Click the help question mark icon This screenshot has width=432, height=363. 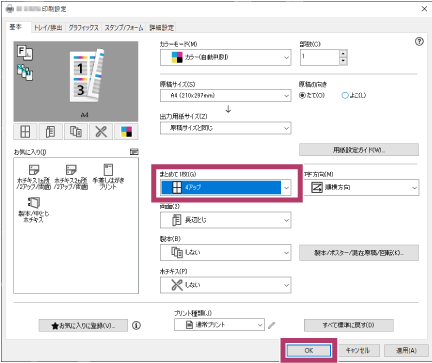pyautogui.click(x=419, y=42)
